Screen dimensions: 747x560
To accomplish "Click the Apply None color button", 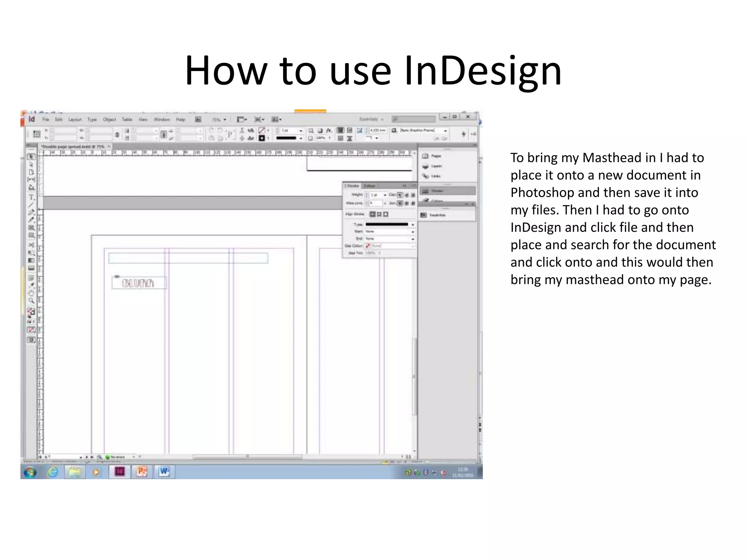I will point(31,330).
